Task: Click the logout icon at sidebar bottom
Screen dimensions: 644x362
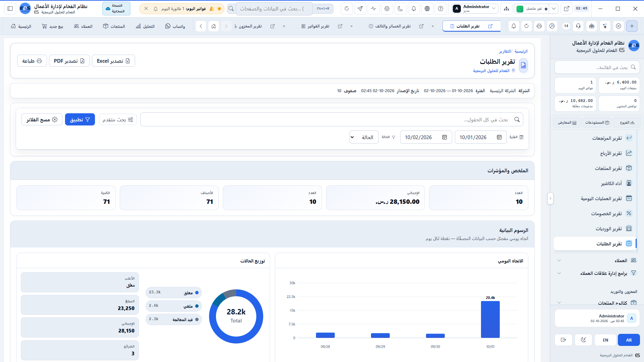Action: tap(563, 340)
